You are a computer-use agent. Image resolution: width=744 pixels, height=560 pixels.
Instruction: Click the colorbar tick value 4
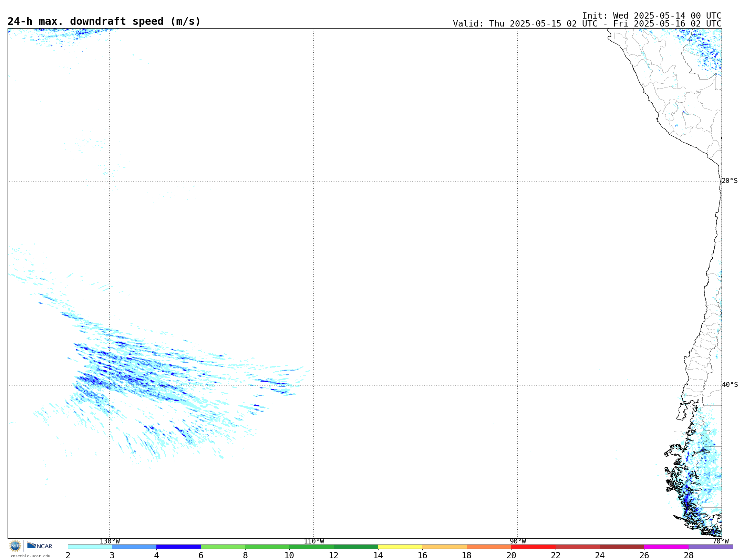(x=156, y=556)
